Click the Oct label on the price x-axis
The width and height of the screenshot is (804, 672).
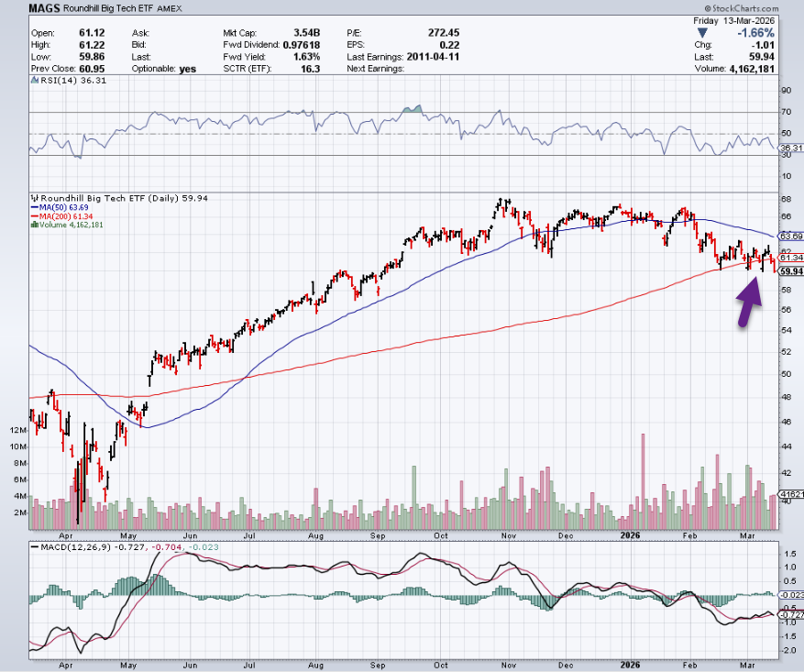pos(441,534)
